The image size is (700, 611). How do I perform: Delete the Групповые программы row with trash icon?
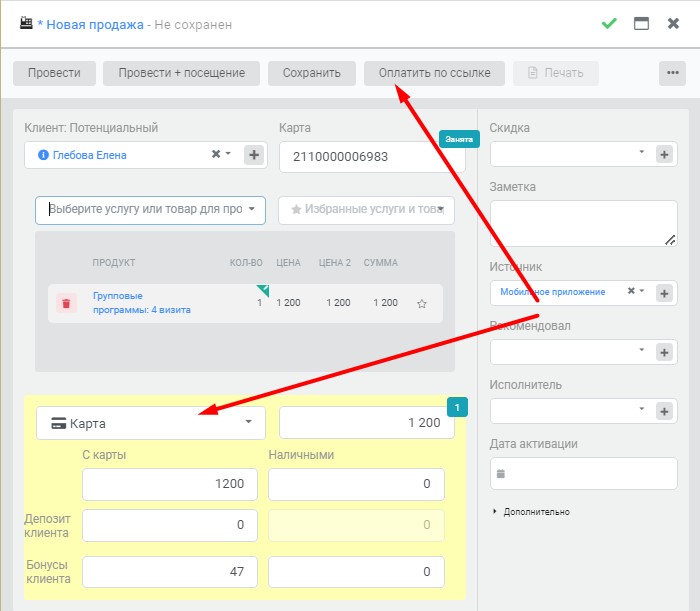tap(66, 303)
